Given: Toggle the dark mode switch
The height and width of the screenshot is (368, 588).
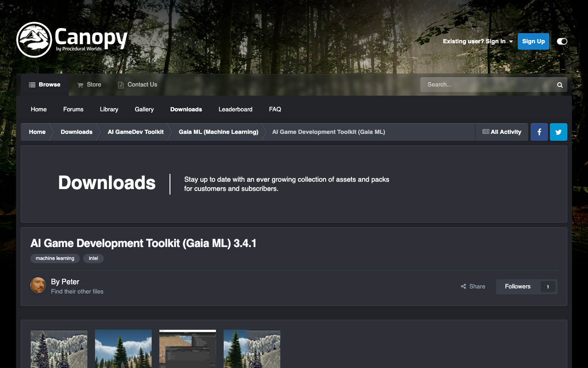Looking at the screenshot, I should pyautogui.click(x=562, y=41).
